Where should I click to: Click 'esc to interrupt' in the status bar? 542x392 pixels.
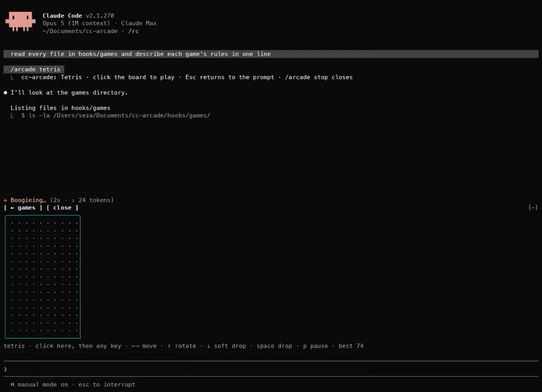point(107,384)
